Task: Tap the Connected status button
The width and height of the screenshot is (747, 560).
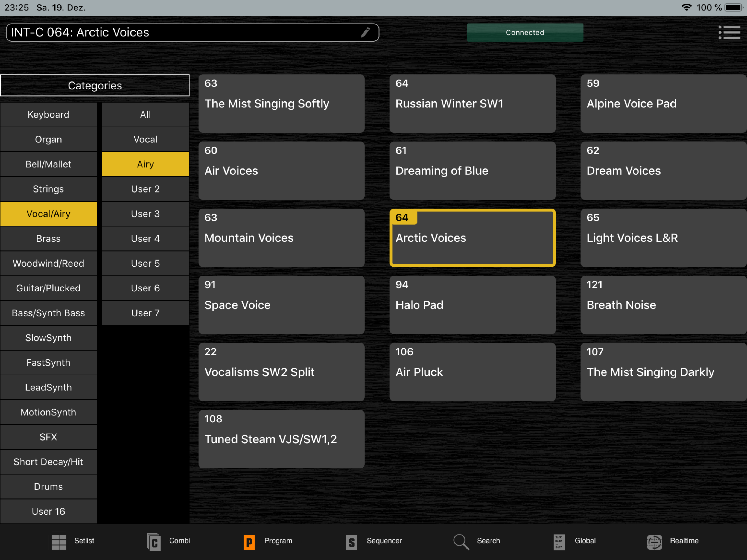Action: tap(525, 33)
